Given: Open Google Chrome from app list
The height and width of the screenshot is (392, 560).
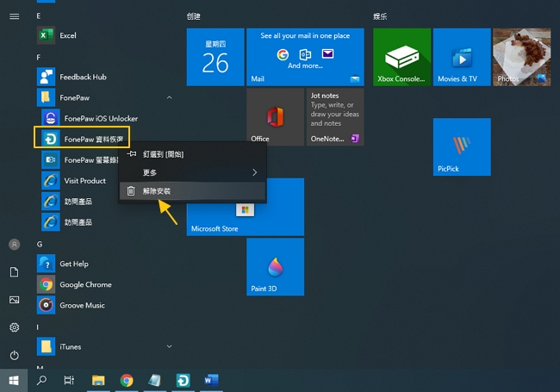Looking at the screenshot, I should (103, 284).
